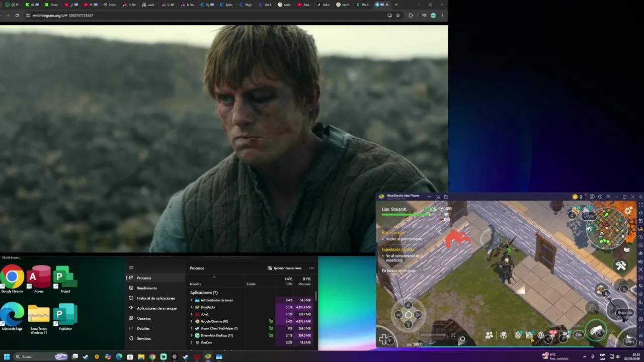Click Espacio weapon action button
The height and width of the screenshot is (362, 644).
click(x=624, y=313)
